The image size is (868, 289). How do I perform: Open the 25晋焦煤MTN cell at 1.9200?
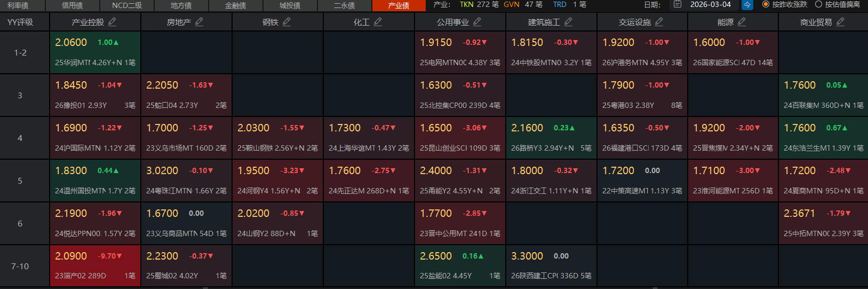[733, 138]
